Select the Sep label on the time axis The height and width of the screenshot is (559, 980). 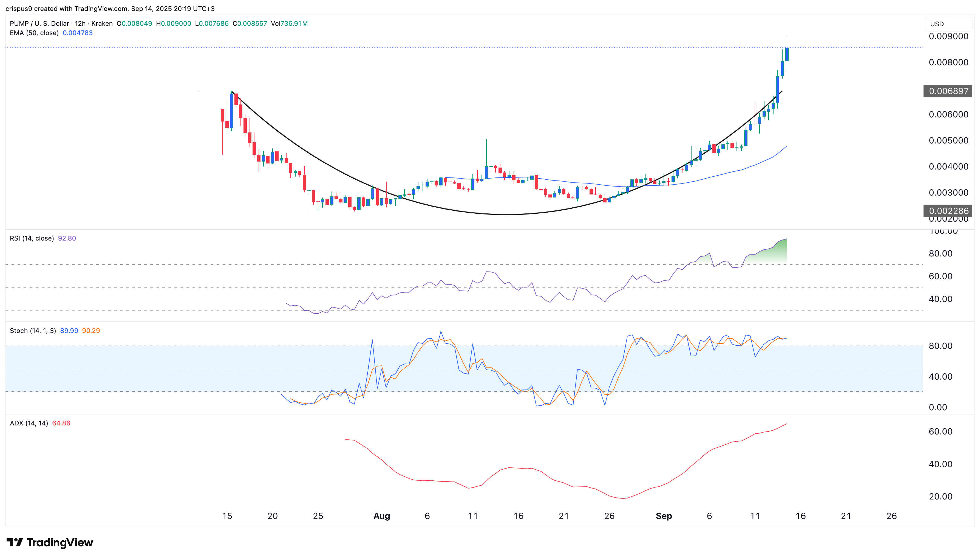coord(664,516)
